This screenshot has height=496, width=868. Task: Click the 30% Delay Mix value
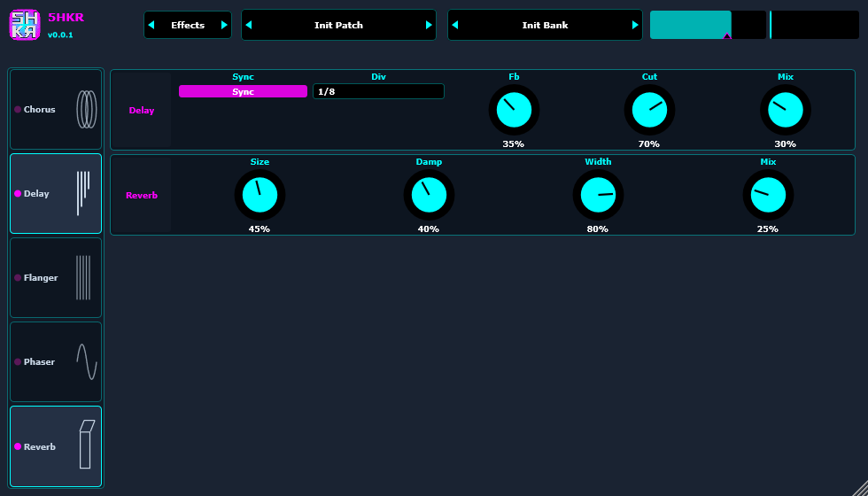click(x=785, y=143)
